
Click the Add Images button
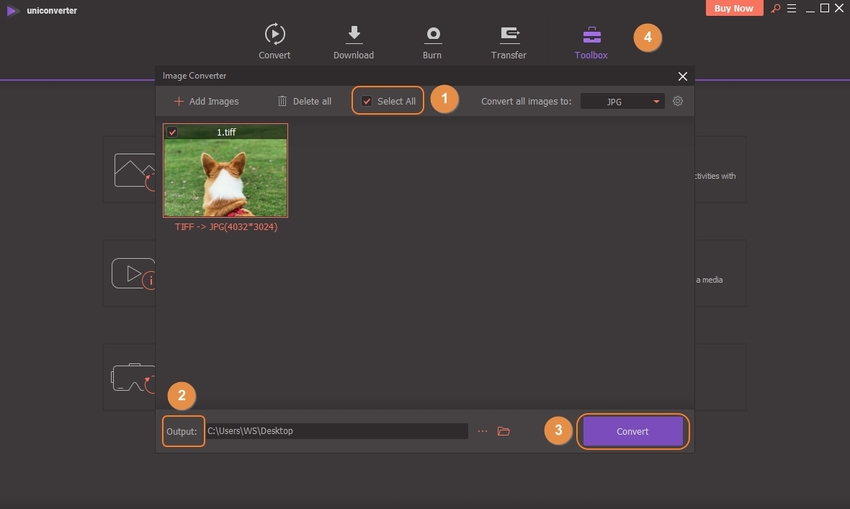[206, 101]
